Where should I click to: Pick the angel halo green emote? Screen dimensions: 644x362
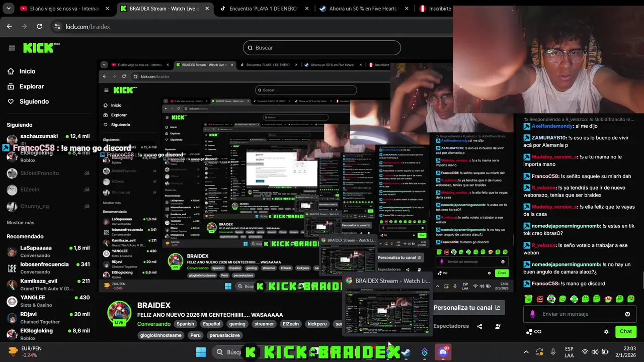point(529,299)
